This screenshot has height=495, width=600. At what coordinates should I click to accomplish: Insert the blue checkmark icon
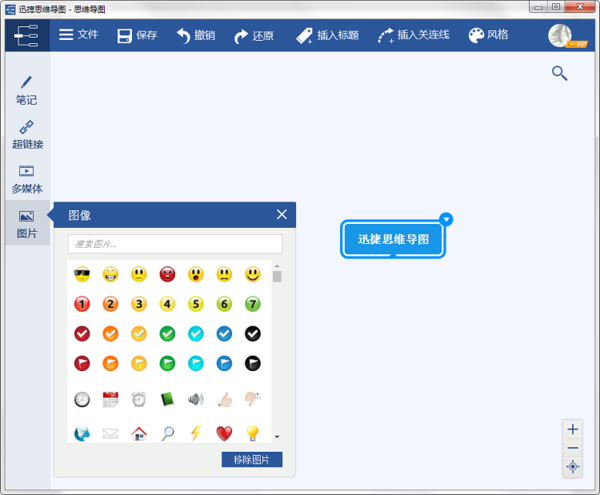(x=224, y=334)
